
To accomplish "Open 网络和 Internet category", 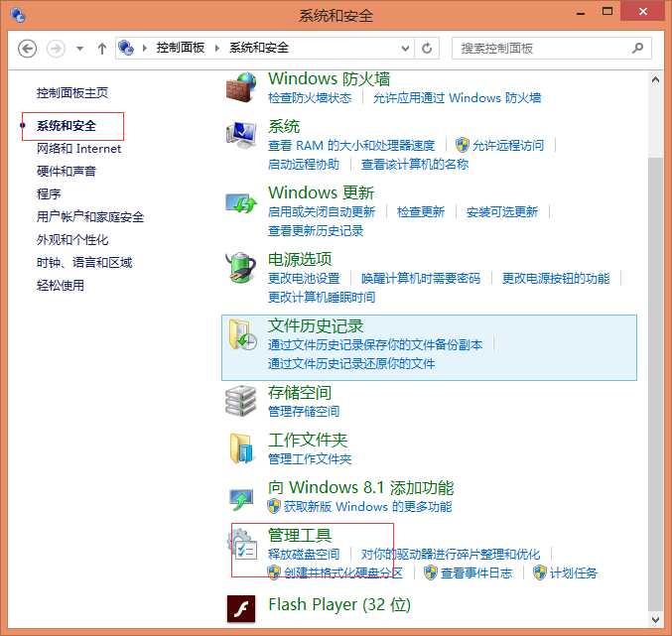I will 78,149.
